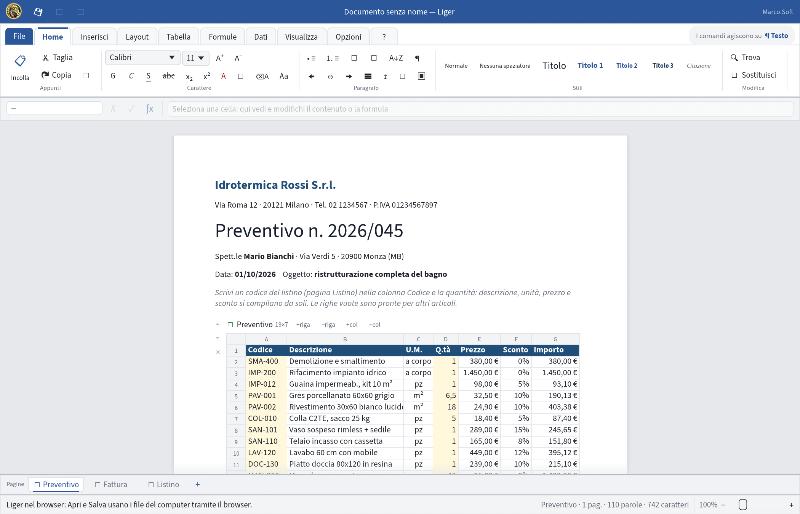This screenshot has width=800, height=514.
Task: Open the ? help tab
Action: click(x=384, y=37)
